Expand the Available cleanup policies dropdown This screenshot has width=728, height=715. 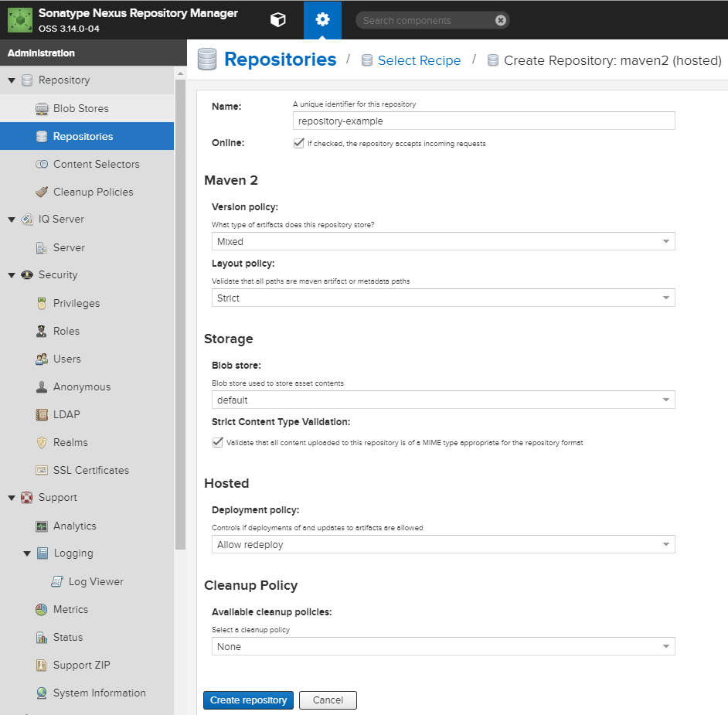pos(443,646)
